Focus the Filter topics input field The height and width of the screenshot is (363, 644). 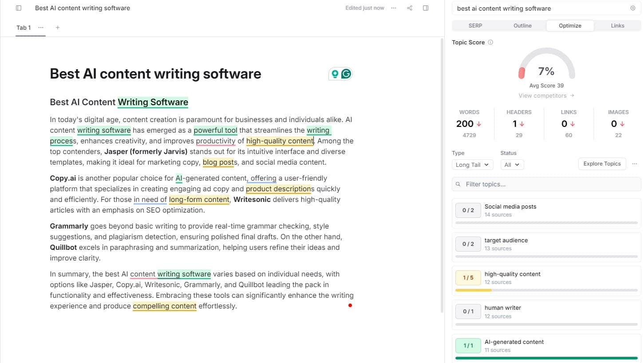point(546,184)
